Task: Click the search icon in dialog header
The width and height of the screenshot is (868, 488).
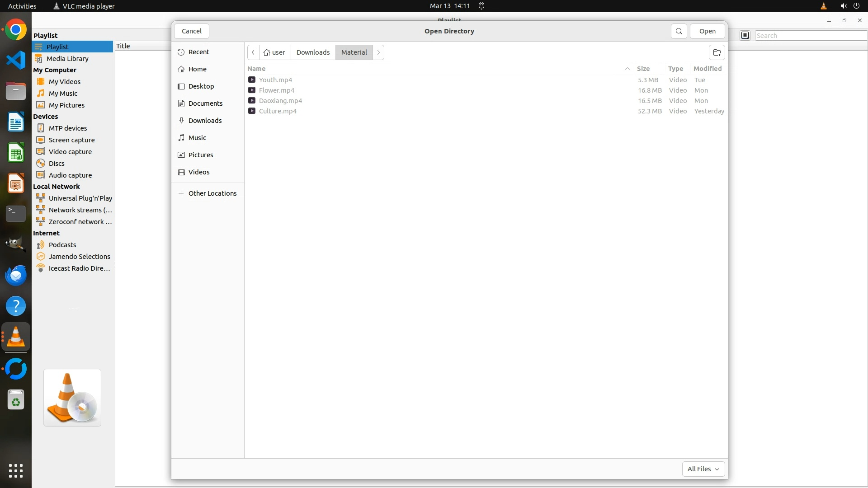Action: (x=679, y=31)
